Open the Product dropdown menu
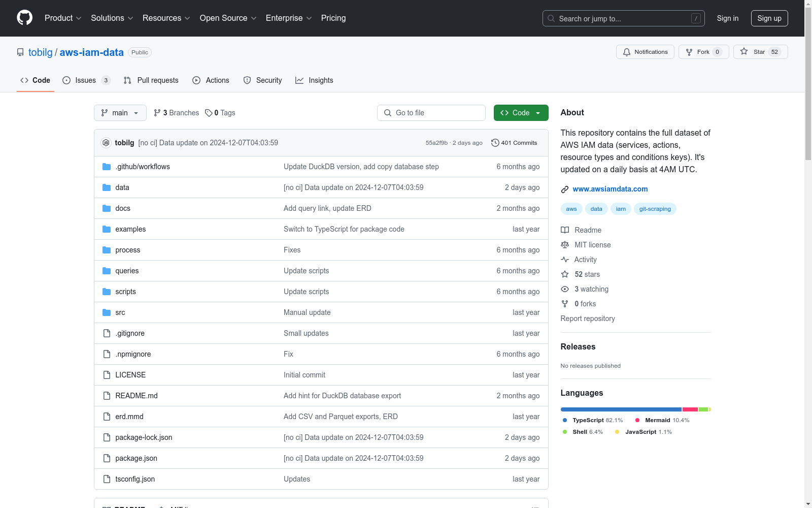 tap(63, 18)
